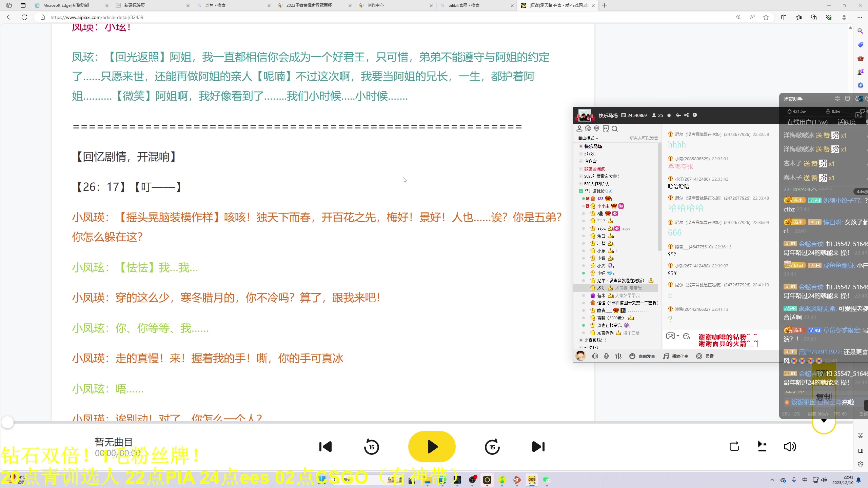Play the audio with the yellow play button

click(432, 447)
